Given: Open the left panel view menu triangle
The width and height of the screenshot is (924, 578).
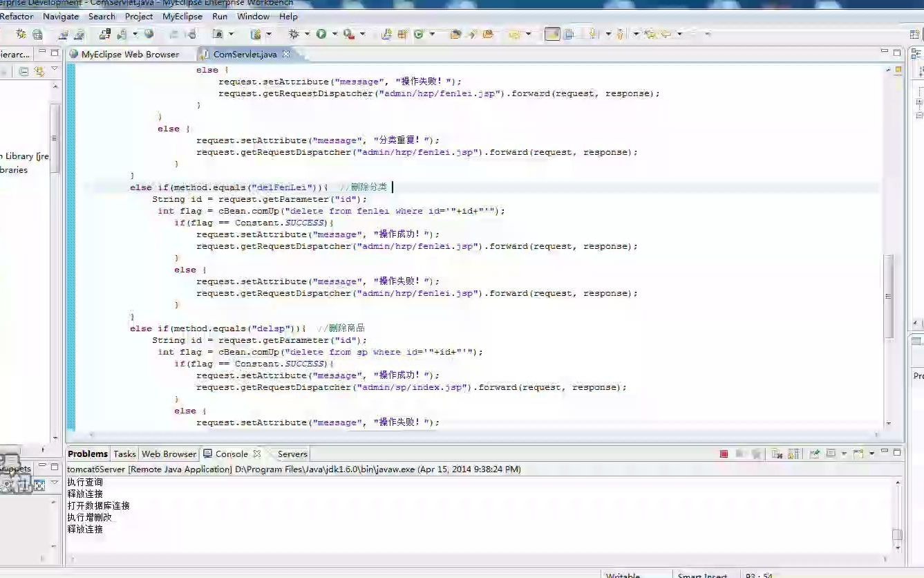Looking at the screenshot, I should (x=55, y=69).
